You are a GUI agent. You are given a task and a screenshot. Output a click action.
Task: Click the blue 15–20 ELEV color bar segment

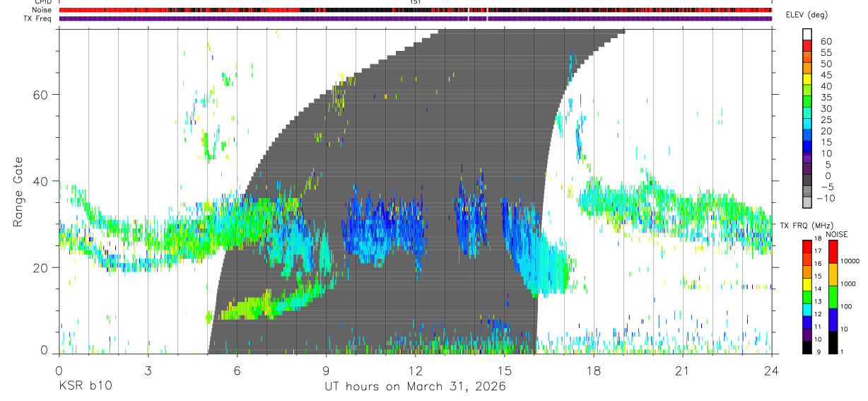pyautogui.click(x=807, y=136)
